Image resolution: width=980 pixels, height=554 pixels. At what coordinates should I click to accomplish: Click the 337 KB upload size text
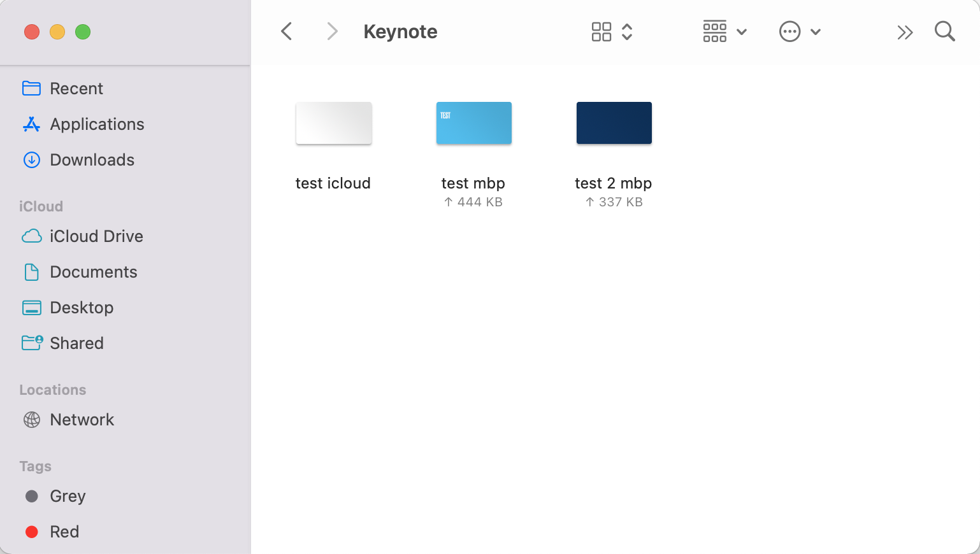point(614,202)
